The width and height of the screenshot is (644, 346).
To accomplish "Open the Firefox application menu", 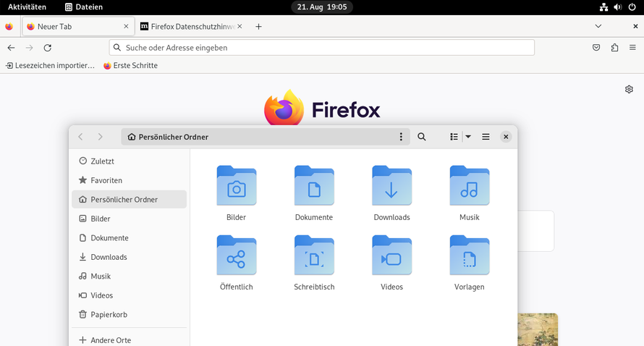I will point(632,48).
